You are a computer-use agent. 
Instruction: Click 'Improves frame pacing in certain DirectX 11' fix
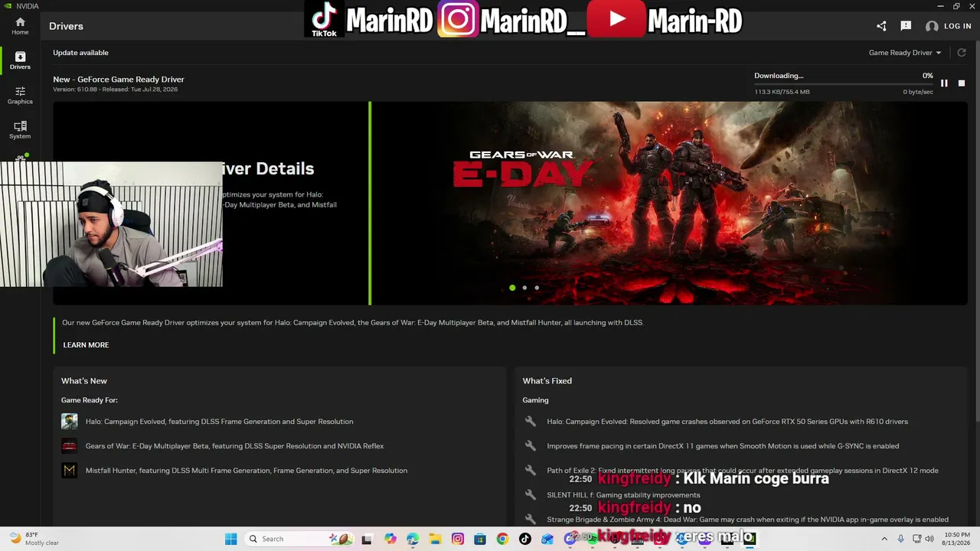point(723,446)
